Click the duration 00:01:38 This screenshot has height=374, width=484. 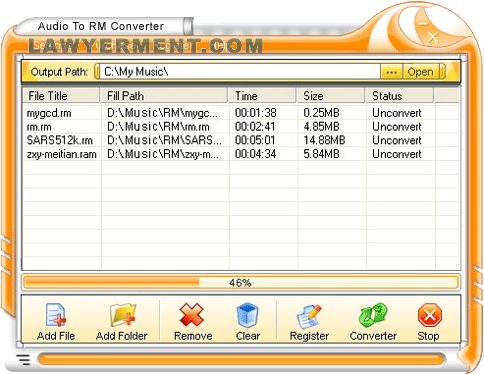pyautogui.click(x=256, y=113)
